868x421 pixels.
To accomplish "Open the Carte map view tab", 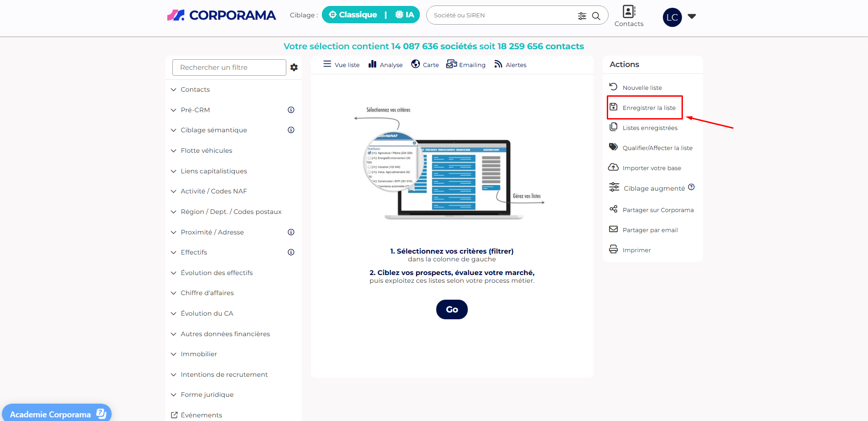I will [x=425, y=65].
